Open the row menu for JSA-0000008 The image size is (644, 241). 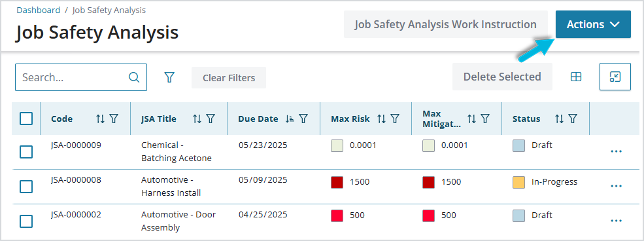click(x=616, y=186)
